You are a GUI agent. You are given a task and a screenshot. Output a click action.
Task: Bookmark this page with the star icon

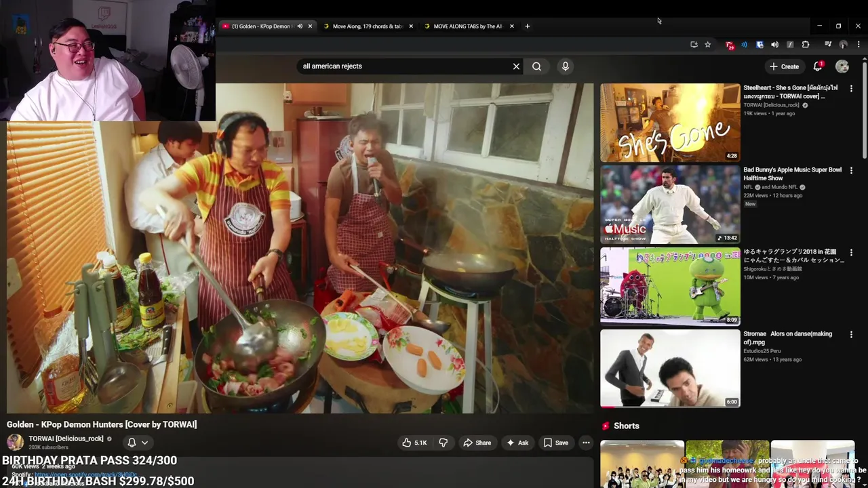tap(708, 45)
